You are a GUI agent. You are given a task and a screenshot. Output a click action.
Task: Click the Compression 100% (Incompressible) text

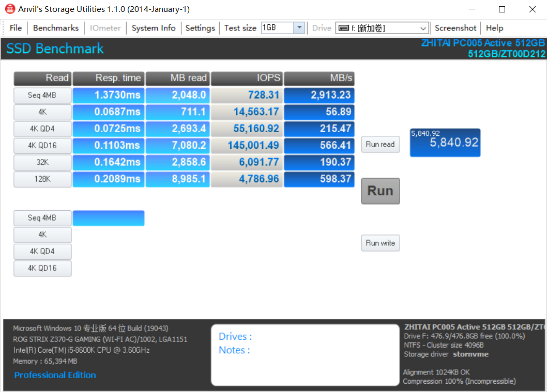[x=460, y=381]
